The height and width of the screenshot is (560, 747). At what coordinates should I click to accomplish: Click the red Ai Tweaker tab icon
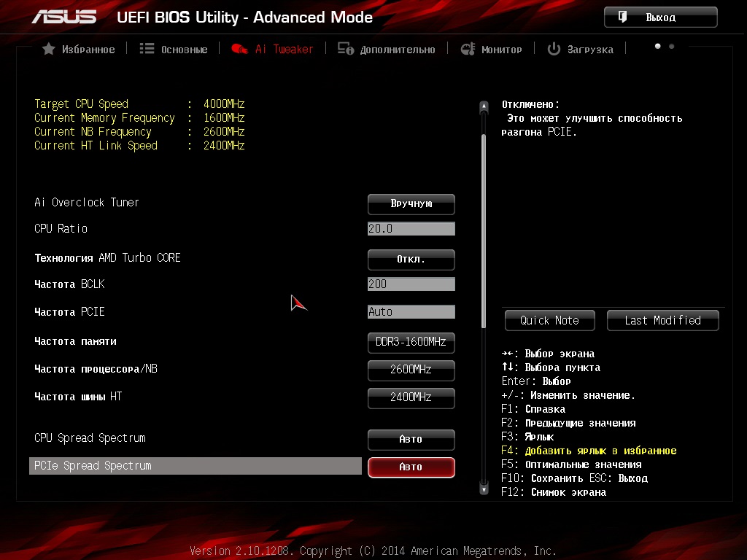(239, 49)
